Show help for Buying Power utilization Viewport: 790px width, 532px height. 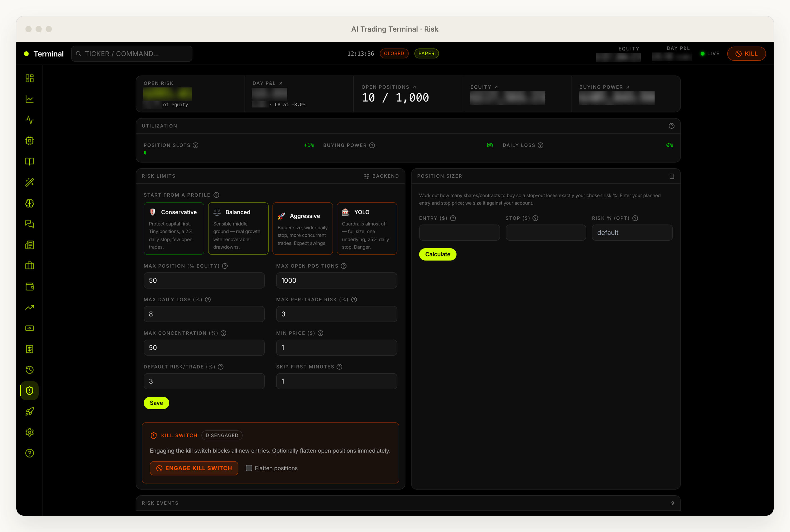372,145
